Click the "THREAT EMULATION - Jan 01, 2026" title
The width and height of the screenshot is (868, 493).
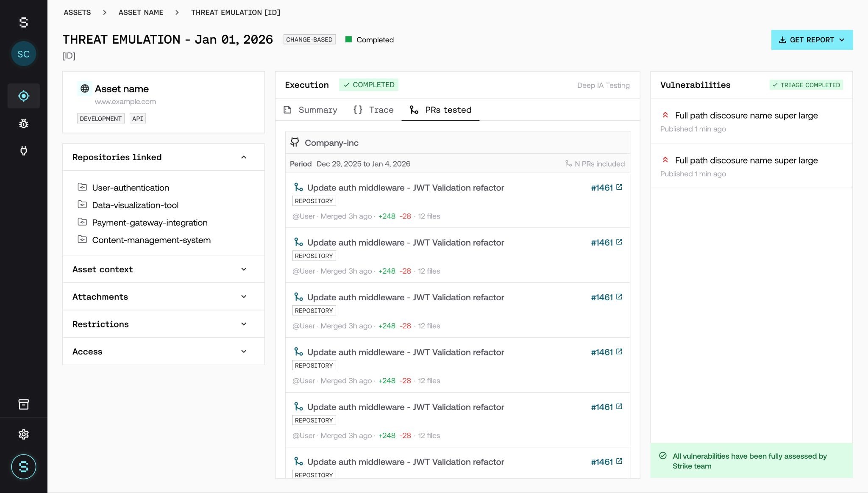tap(168, 39)
